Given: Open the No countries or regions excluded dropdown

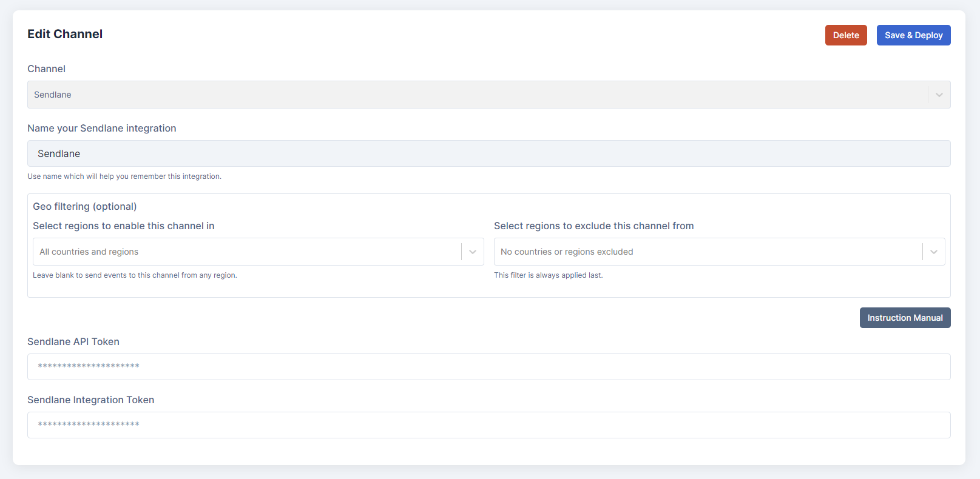Looking at the screenshot, I should click(707, 252).
